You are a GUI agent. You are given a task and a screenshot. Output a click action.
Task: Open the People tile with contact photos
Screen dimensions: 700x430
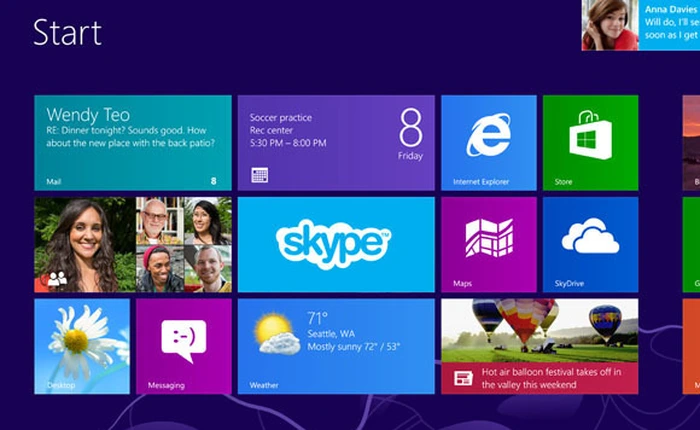coord(133,245)
